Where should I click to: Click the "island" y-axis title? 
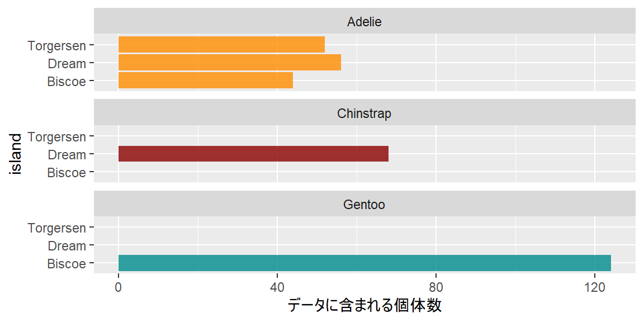click(x=16, y=154)
